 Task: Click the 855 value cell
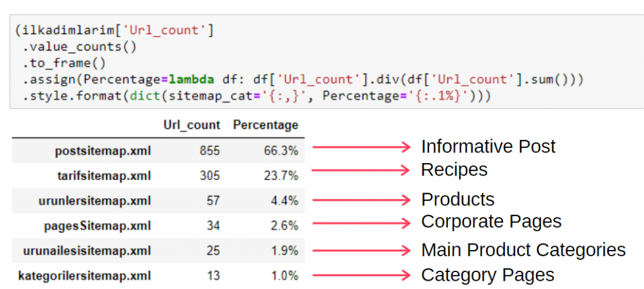(210, 151)
